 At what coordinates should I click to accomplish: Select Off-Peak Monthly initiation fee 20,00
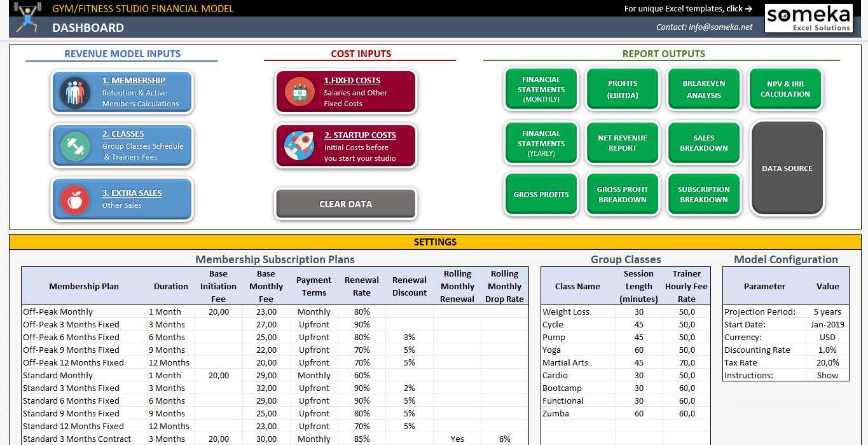218,312
